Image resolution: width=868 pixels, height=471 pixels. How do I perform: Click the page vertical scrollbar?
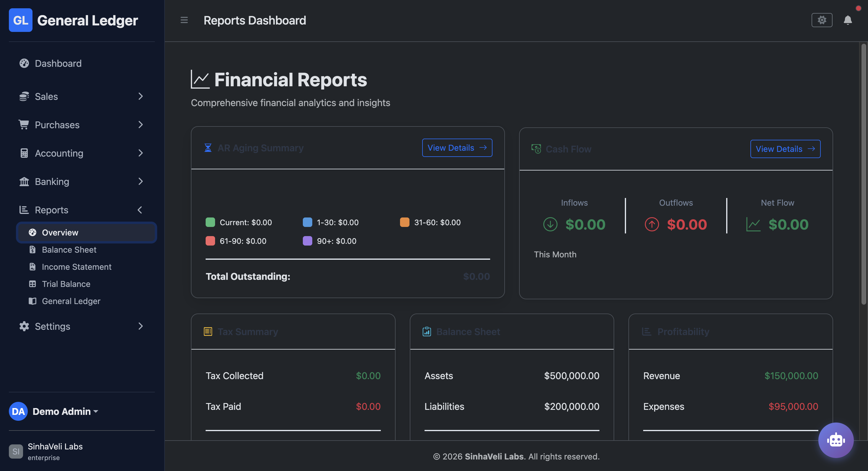[x=864, y=174]
